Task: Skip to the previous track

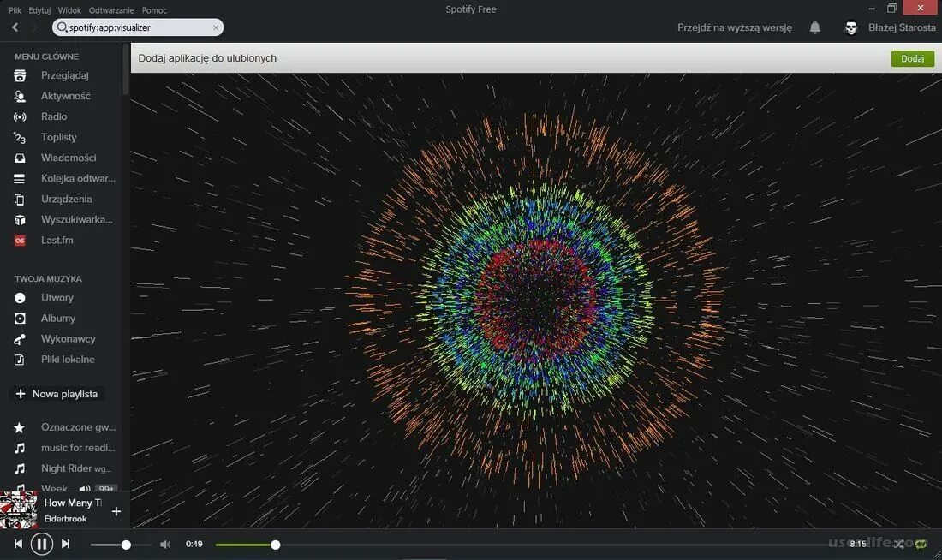Action: click(x=18, y=544)
